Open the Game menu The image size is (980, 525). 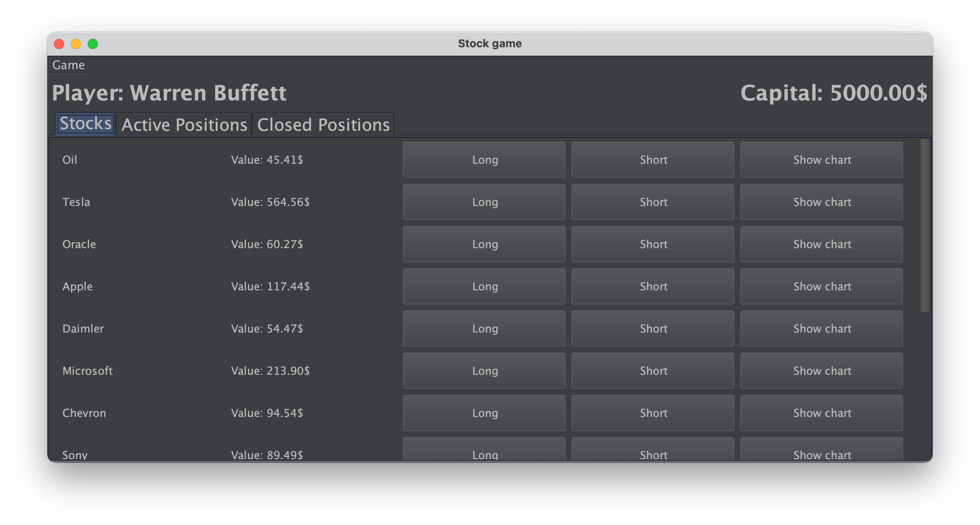pyautogui.click(x=68, y=65)
